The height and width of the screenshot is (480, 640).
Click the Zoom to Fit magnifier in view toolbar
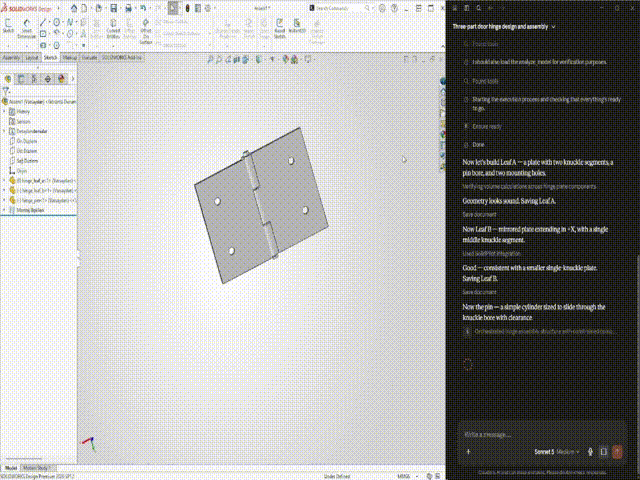210,60
